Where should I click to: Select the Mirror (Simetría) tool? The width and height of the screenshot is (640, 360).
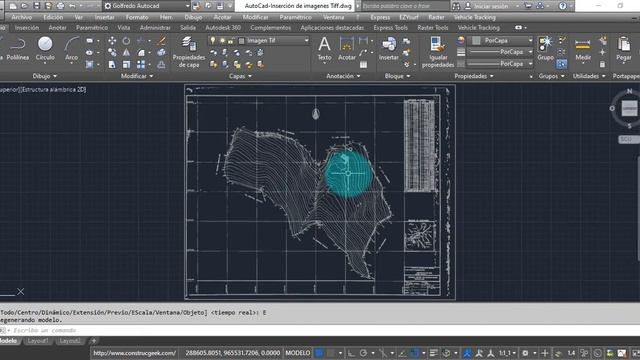pos(126,53)
